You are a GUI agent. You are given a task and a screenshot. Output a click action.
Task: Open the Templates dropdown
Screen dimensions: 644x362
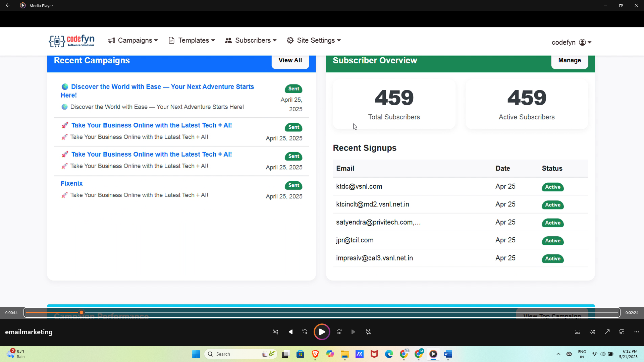pyautogui.click(x=192, y=41)
